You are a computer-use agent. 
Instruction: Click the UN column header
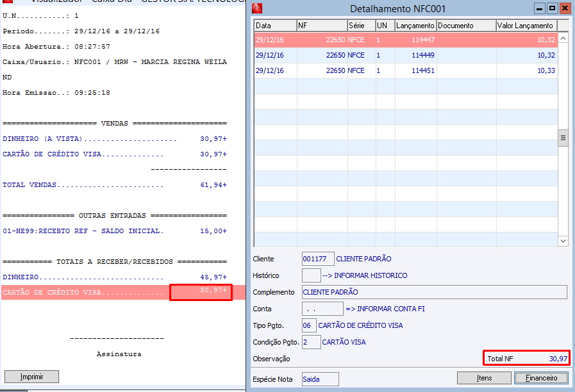point(385,26)
